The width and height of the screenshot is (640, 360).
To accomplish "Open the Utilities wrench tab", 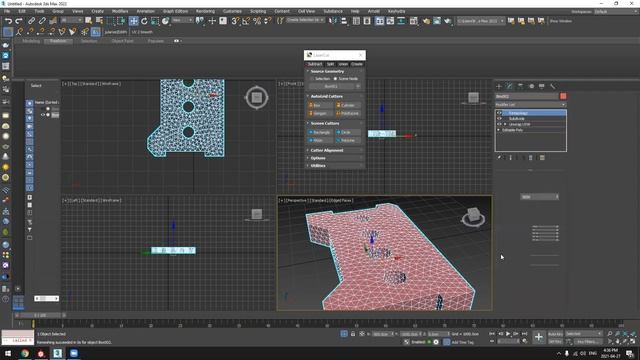I will [553, 86].
